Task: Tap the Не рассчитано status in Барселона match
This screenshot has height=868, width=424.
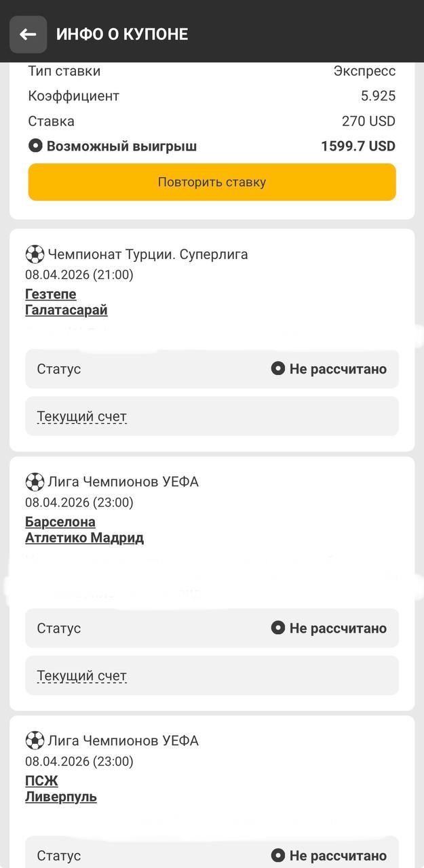Action: pyautogui.click(x=338, y=628)
